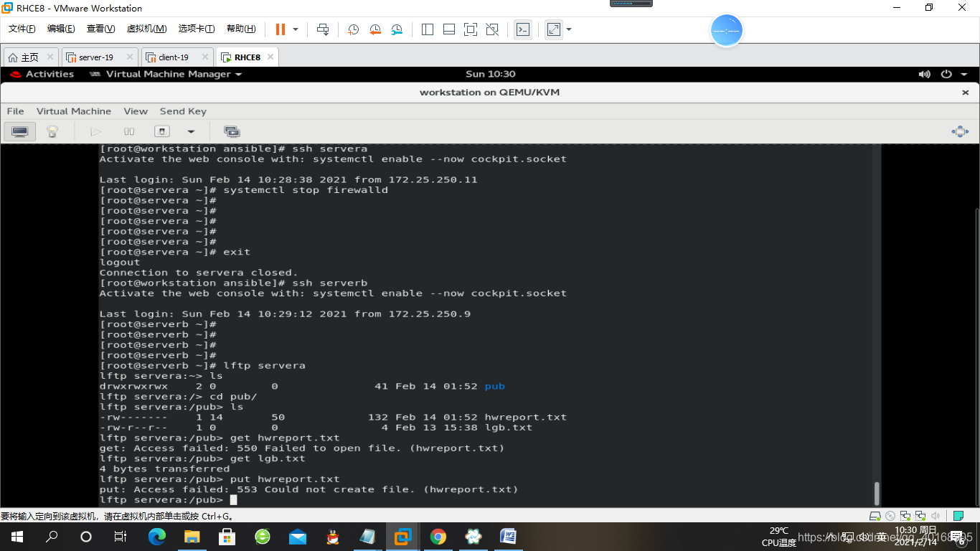Click virt-manager fullscreen arrows icon
This screenshot has height=551, width=980.
pyautogui.click(x=959, y=131)
